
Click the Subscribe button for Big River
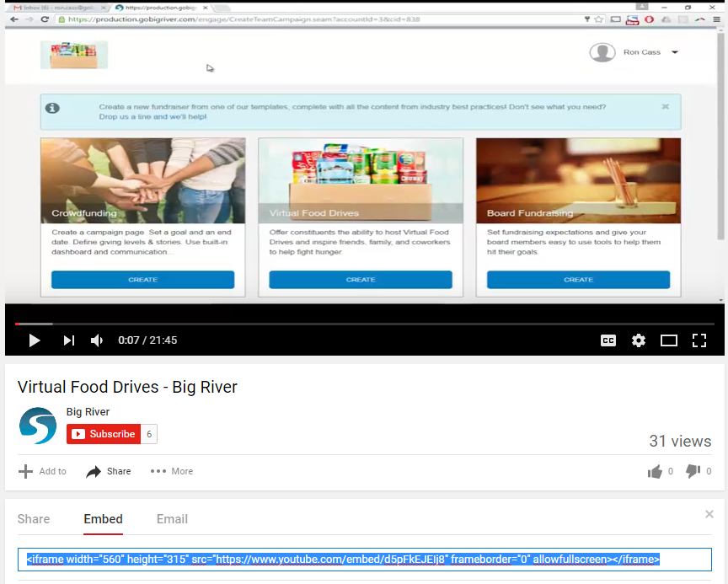104,434
